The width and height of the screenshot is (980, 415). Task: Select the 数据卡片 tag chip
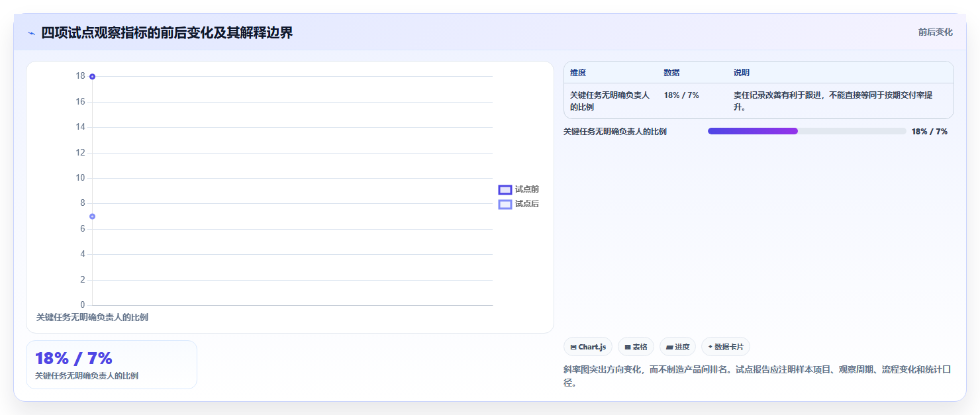point(726,347)
